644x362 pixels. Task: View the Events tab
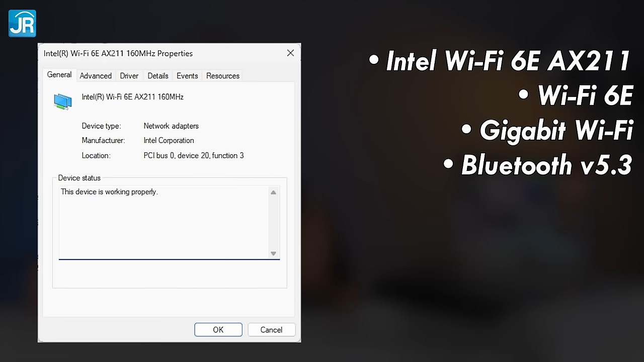click(x=187, y=76)
